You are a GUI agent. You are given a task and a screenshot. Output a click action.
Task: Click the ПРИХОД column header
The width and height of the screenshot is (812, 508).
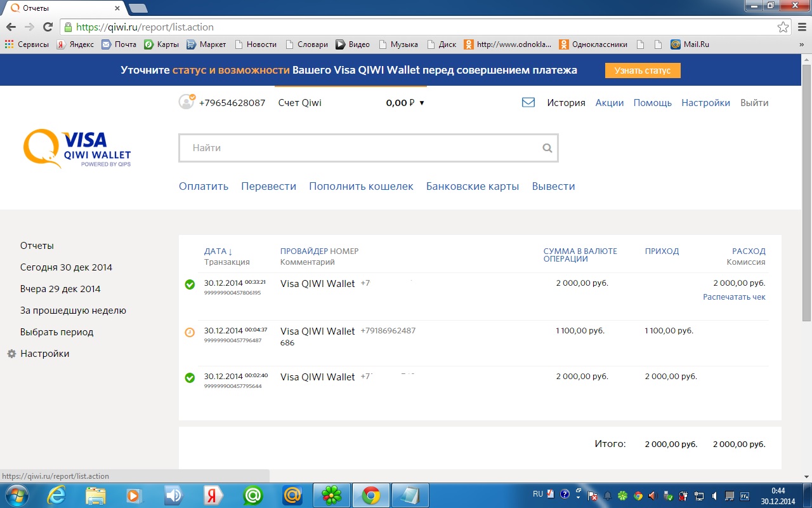tap(662, 251)
